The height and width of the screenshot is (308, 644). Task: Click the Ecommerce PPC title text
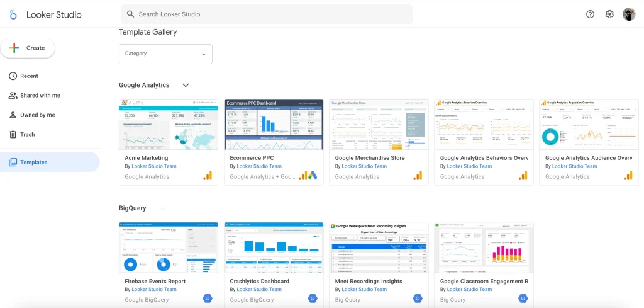[x=252, y=158]
